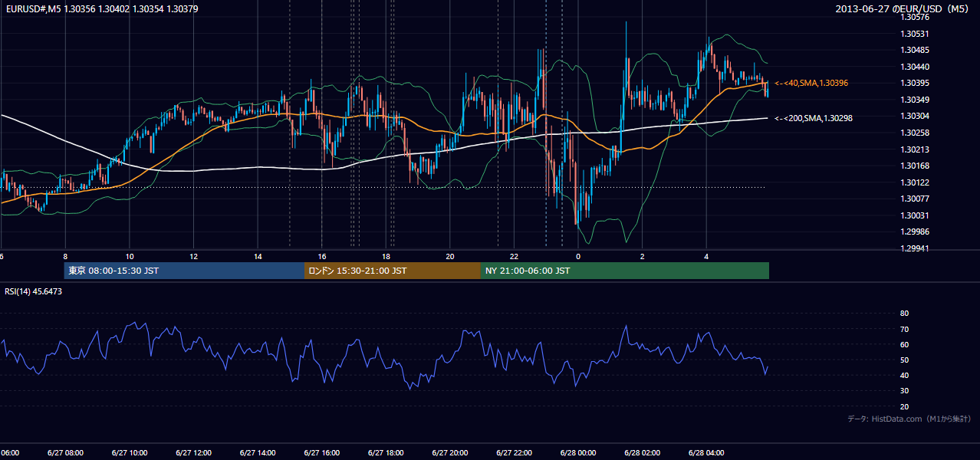Click RSI level 30 on the scale
The height and width of the screenshot is (460, 980).
(904, 391)
